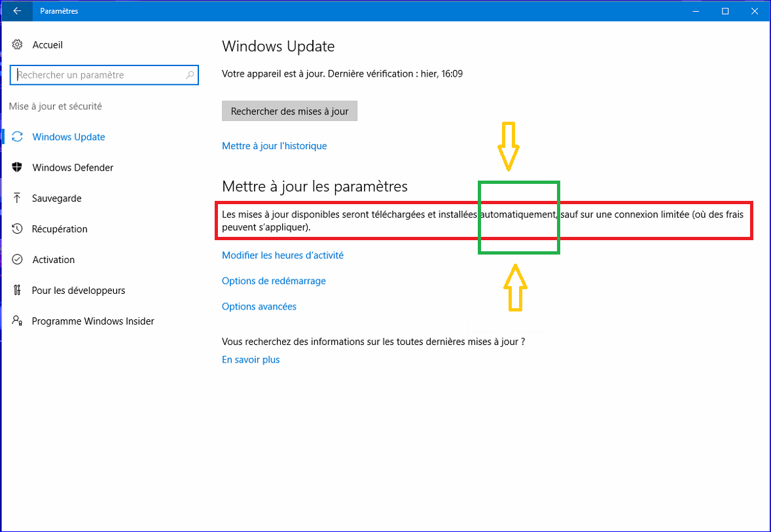The height and width of the screenshot is (532, 771).
Task: Focus the Rechercher un paramètre field
Action: [104, 75]
